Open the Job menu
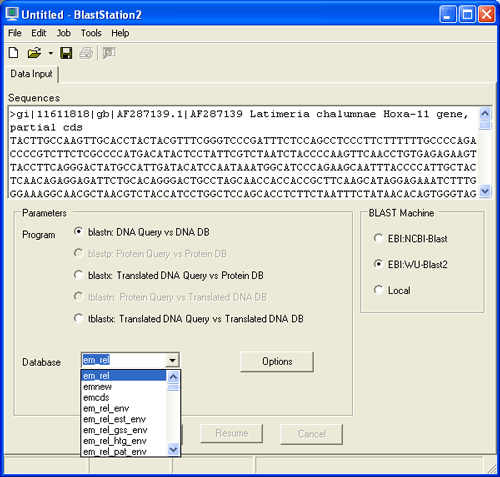 (x=63, y=33)
